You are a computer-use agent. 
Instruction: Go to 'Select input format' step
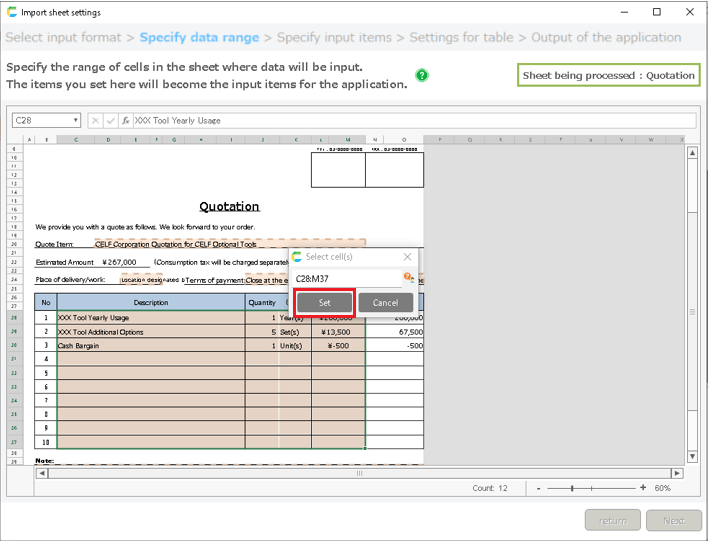[x=64, y=37]
